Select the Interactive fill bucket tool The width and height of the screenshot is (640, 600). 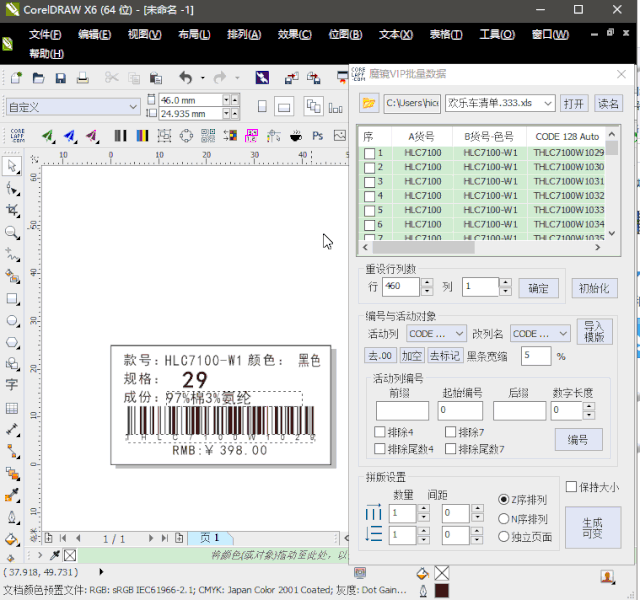point(12,539)
